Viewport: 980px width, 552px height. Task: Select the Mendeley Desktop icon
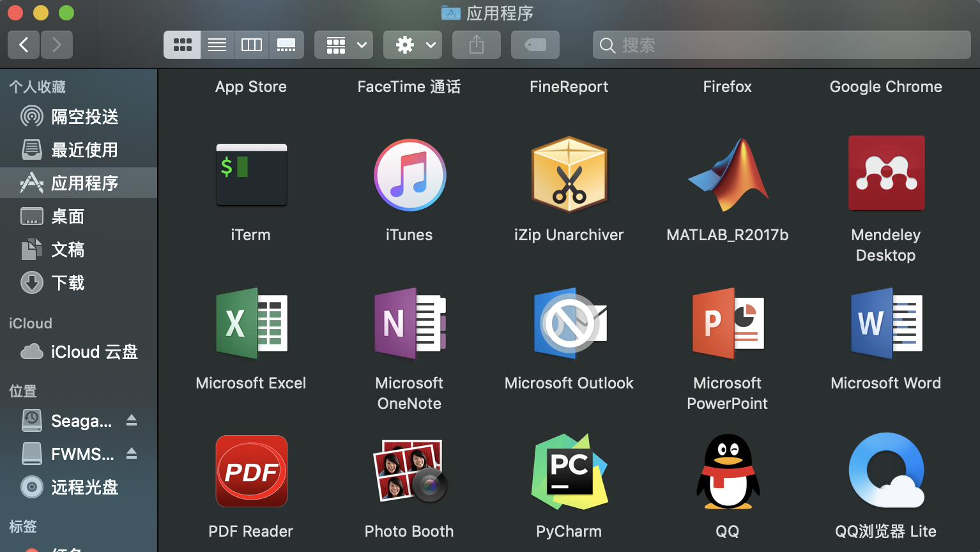point(886,173)
